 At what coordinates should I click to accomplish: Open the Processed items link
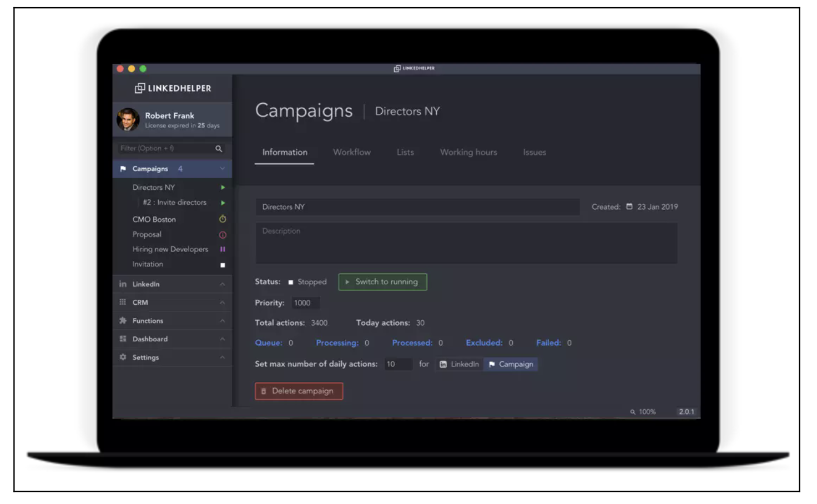(412, 342)
